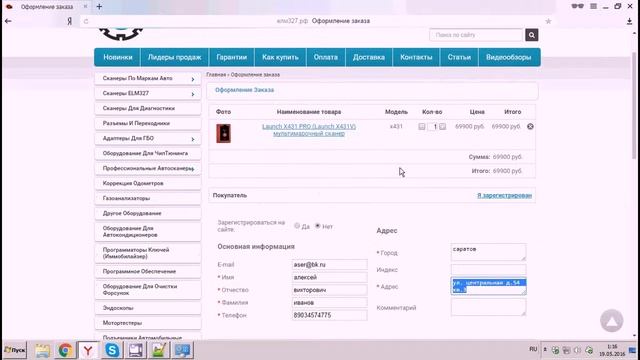Click the Город text area
Screen dimensions: 640x360
[x=489, y=252]
